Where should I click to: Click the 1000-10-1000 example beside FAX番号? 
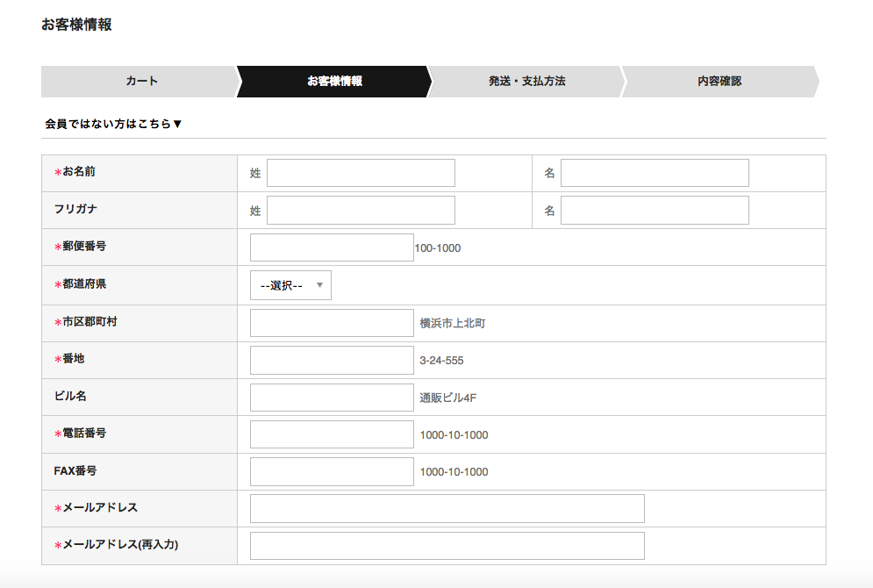click(454, 472)
